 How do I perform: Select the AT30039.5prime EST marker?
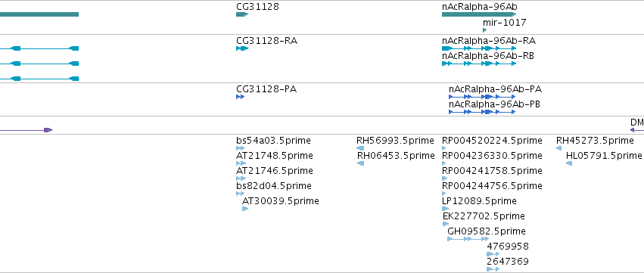(245, 209)
